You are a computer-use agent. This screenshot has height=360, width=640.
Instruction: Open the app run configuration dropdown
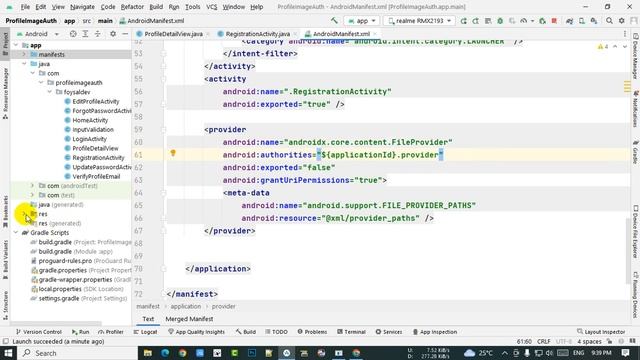point(362,21)
